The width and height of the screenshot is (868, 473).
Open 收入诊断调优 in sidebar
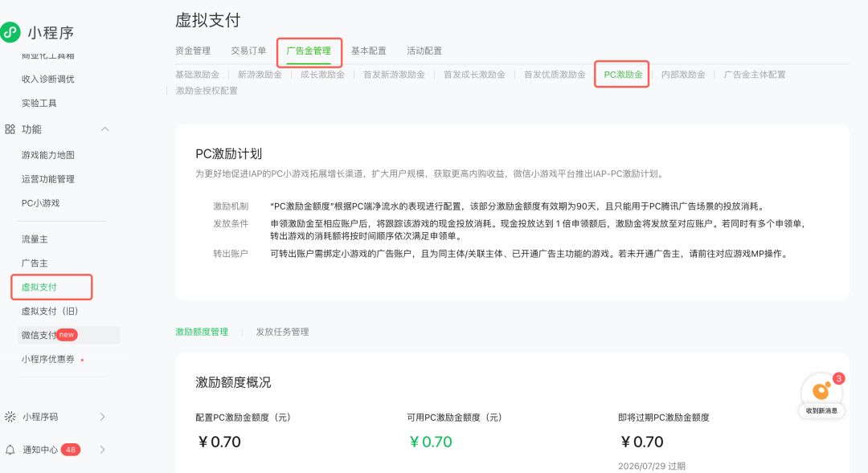(x=47, y=80)
